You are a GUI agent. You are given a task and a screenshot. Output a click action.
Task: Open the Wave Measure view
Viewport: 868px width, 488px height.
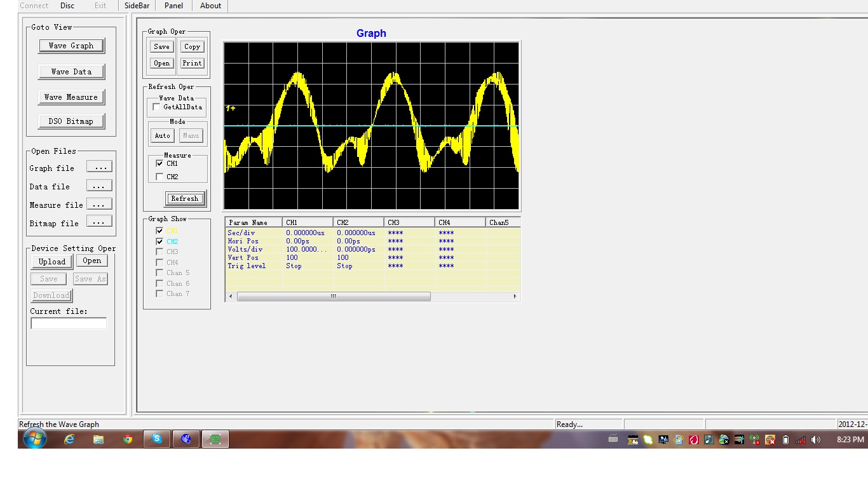click(x=71, y=97)
